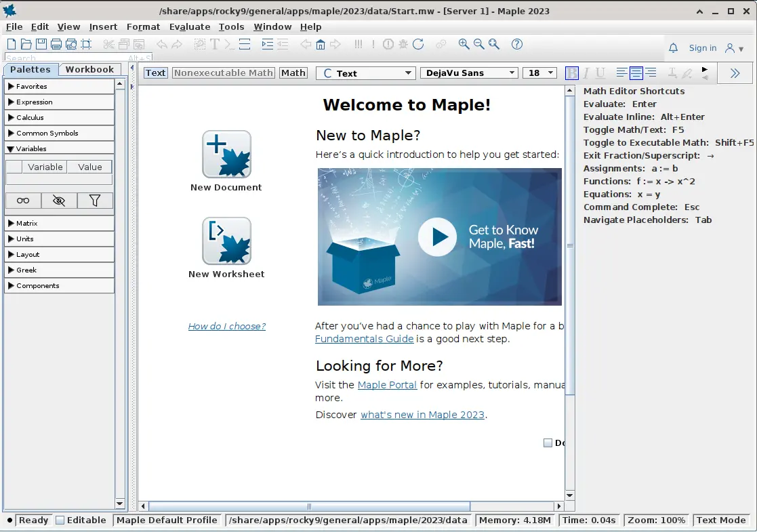The width and height of the screenshot is (757, 532).
Task: Toggle Underline formatting
Action: click(600, 73)
